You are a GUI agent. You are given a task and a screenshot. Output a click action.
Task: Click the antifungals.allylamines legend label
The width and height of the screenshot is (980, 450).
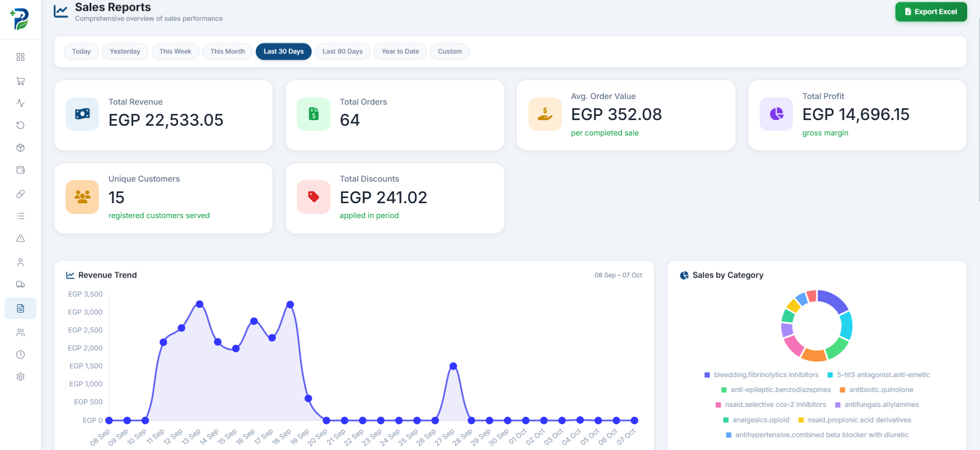(x=882, y=405)
